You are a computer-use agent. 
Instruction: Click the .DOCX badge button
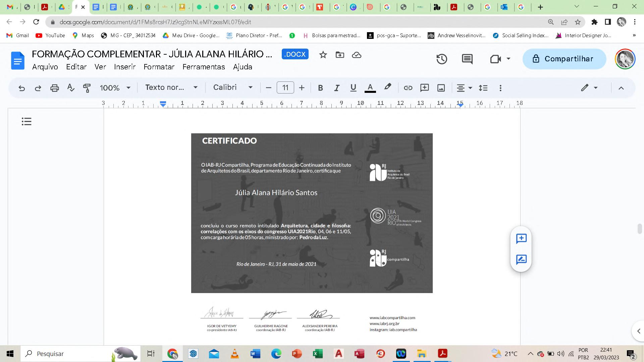coord(295,54)
